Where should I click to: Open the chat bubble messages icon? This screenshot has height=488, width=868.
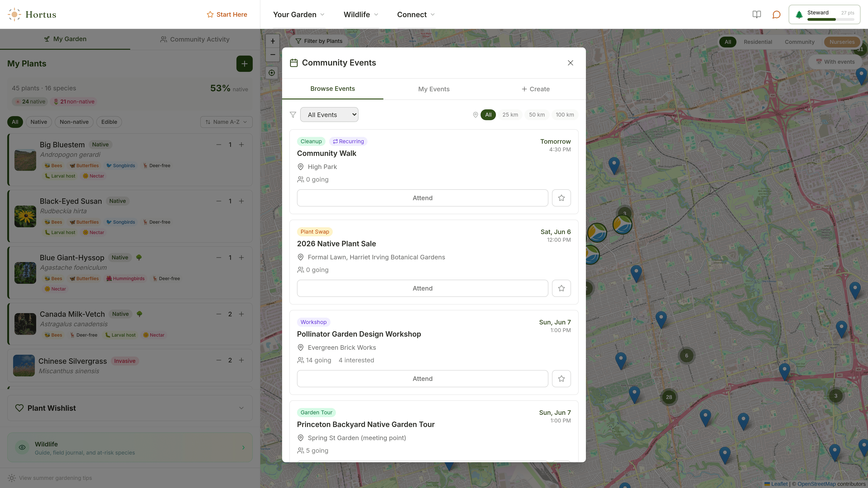point(776,14)
